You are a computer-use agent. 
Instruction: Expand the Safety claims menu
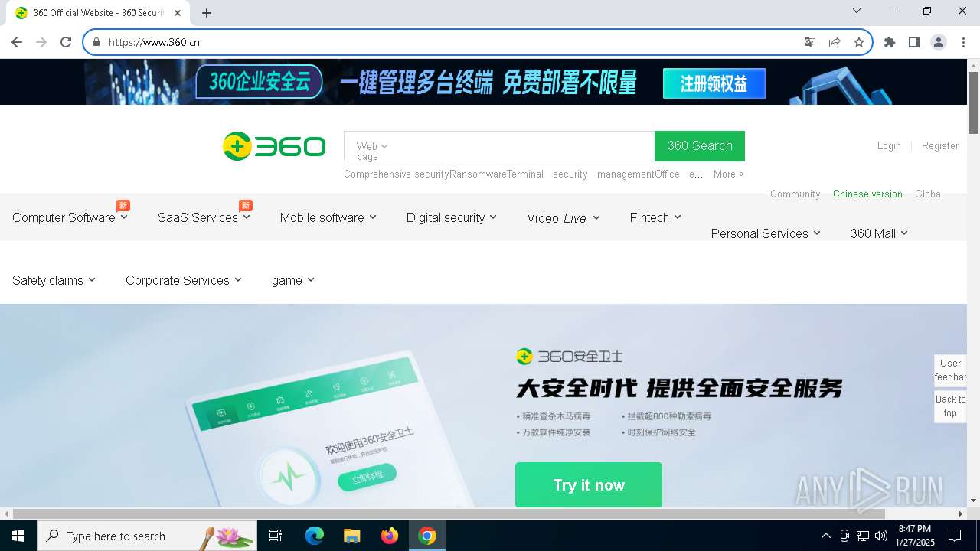54,280
